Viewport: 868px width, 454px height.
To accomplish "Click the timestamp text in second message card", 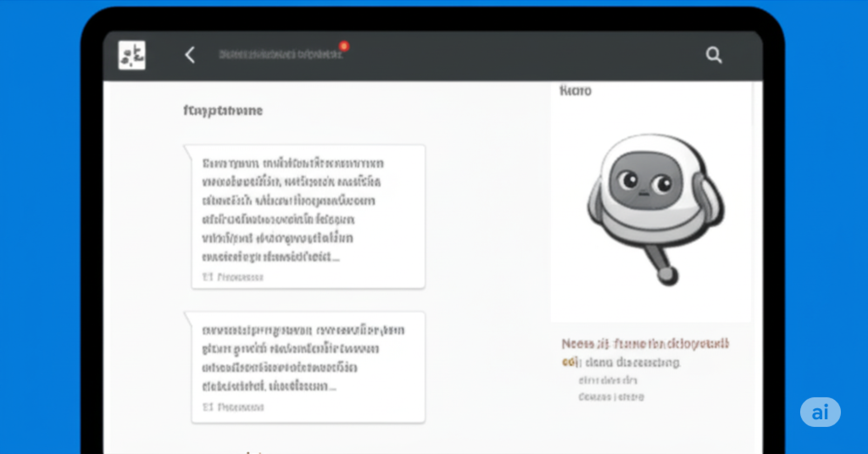I will point(241,407).
